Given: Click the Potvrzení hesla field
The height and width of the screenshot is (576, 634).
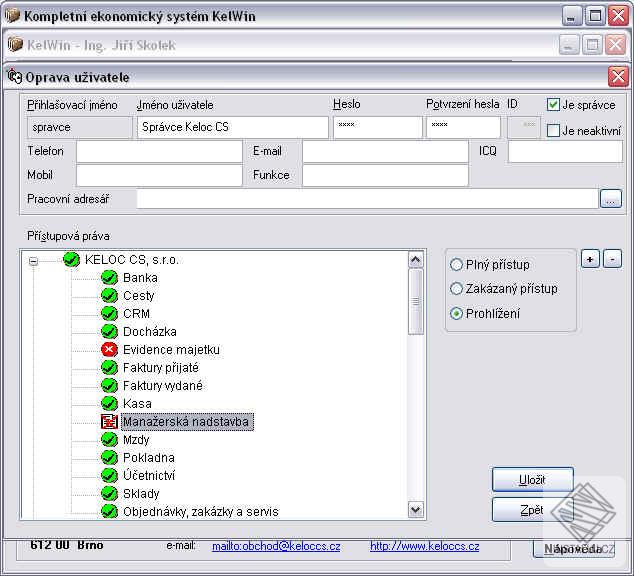Looking at the screenshot, I should coord(463,127).
